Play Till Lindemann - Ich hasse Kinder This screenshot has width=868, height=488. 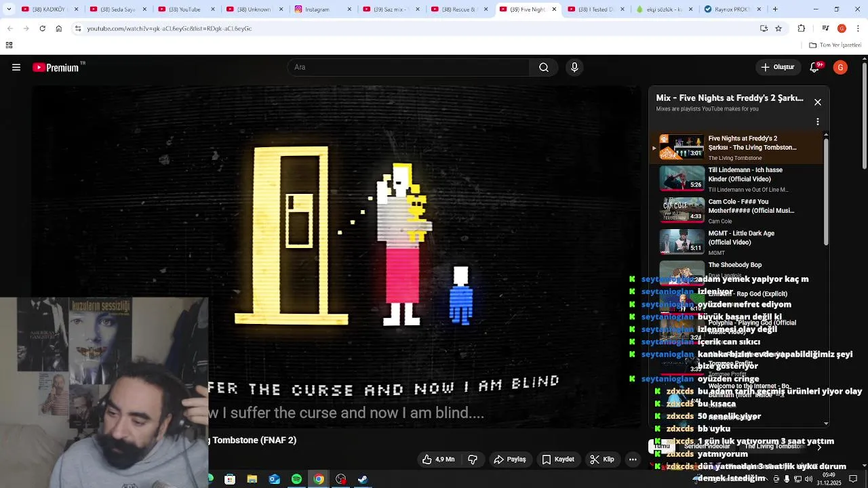(x=736, y=180)
